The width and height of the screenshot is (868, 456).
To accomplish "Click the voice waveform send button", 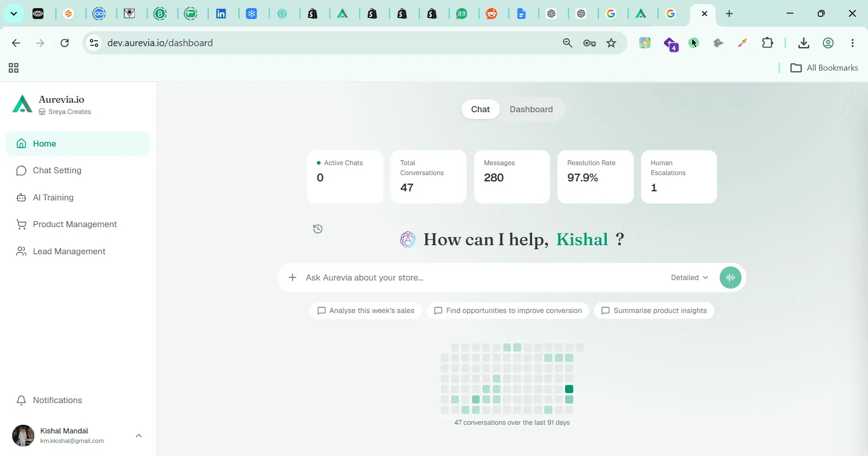I will pos(730,277).
